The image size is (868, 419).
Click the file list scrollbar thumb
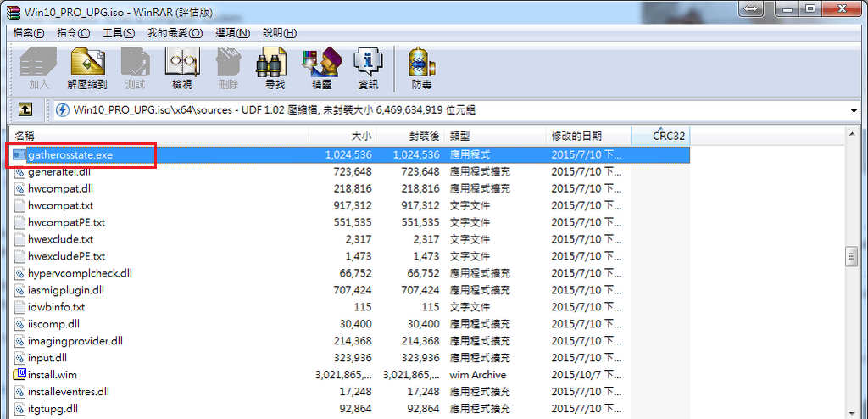(851, 257)
